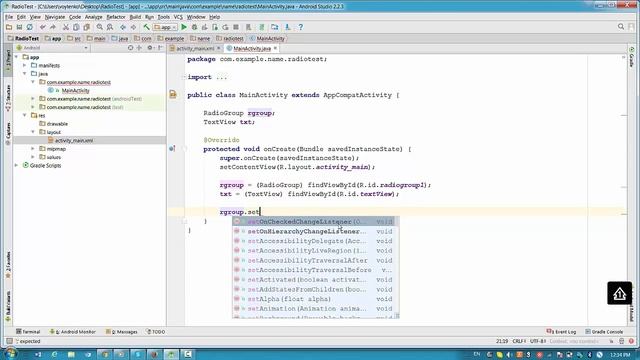Click the CRLF line separator status entry
640x360 pixels.
pyautogui.click(x=519, y=341)
